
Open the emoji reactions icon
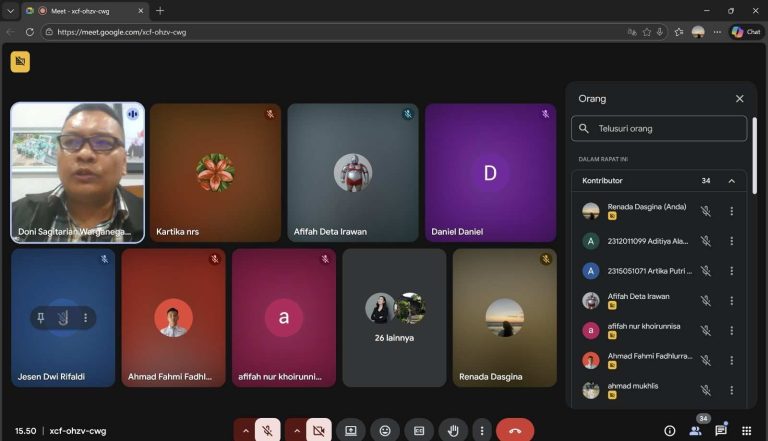pyautogui.click(x=385, y=430)
